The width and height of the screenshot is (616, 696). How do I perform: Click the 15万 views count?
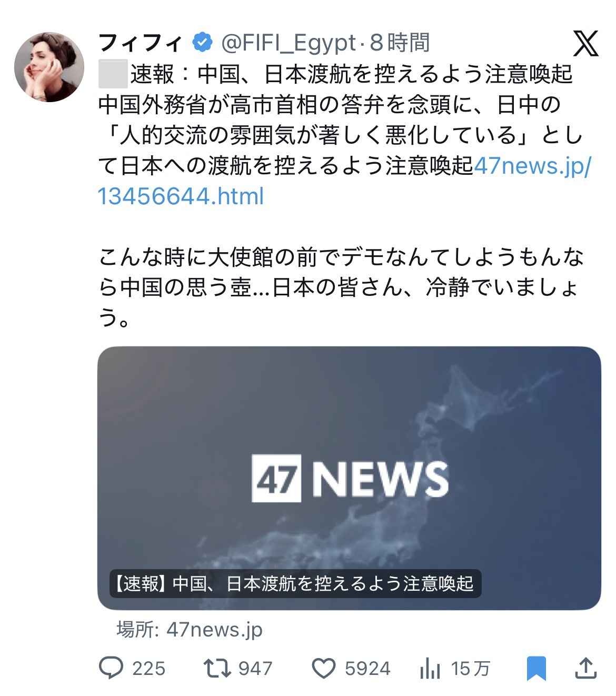[470, 669]
